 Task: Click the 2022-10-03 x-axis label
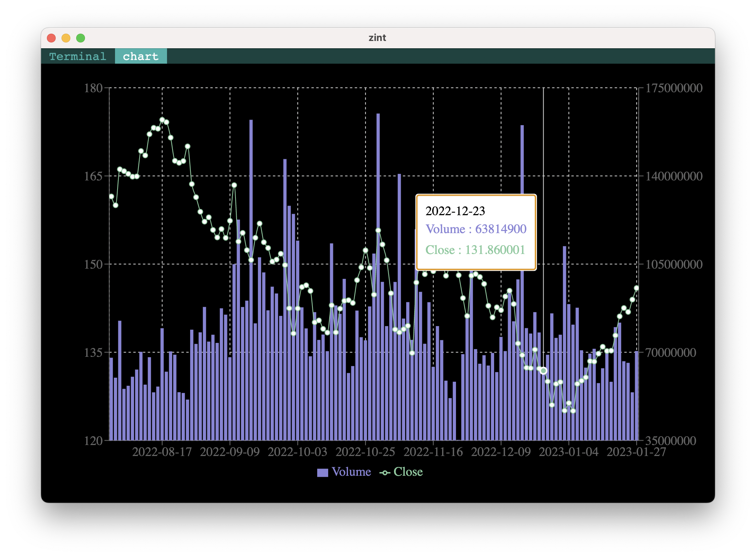(x=297, y=452)
